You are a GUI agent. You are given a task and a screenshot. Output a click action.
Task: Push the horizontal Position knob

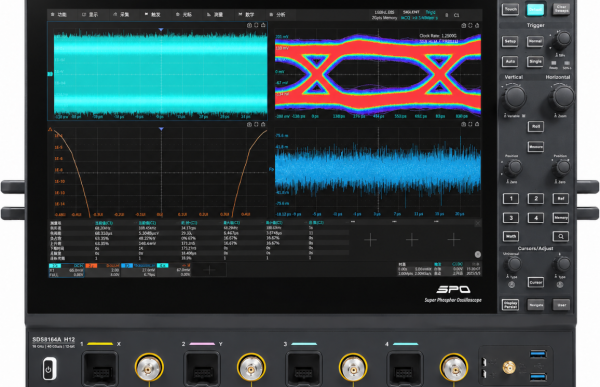coord(563,167)
